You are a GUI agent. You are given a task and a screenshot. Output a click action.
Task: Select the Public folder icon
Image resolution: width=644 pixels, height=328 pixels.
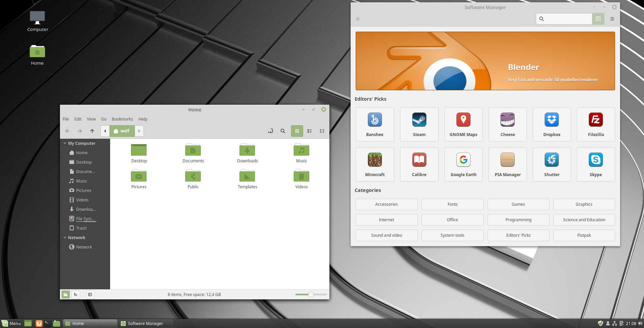click(x=193, y=175)
